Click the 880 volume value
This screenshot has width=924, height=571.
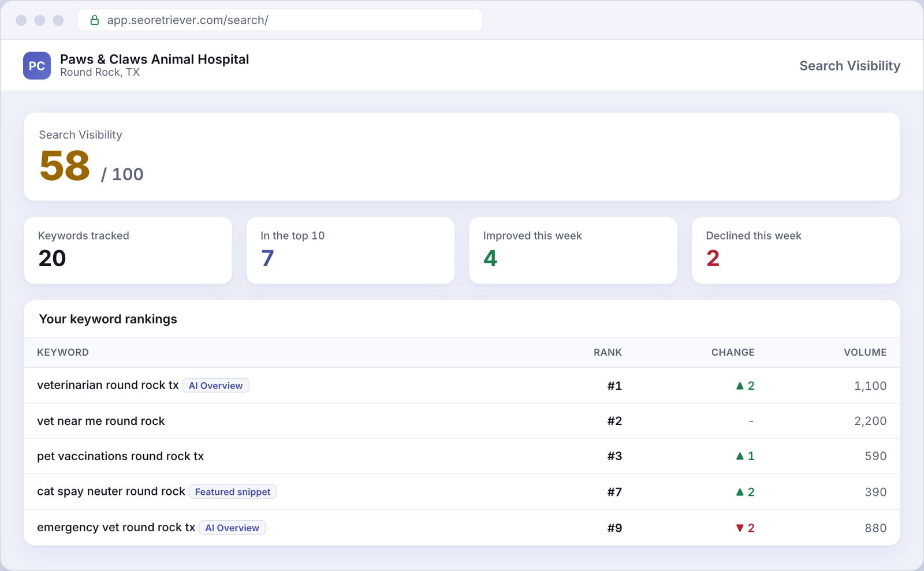pos(875,528)
